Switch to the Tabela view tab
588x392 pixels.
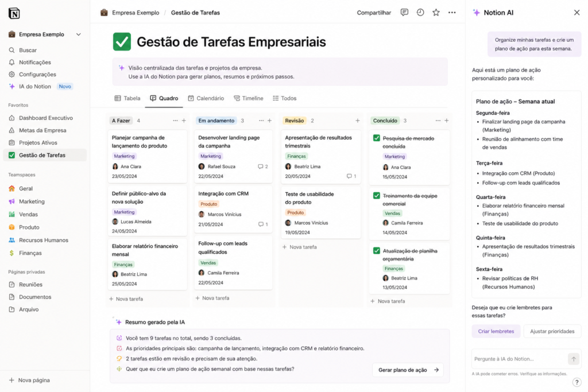tap(127, 98)
